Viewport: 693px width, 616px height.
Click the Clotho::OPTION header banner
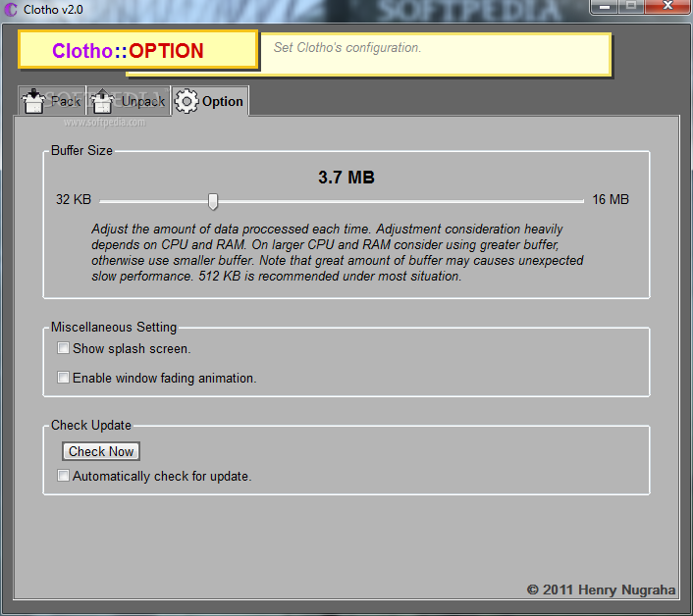click(x=137, y=50)
